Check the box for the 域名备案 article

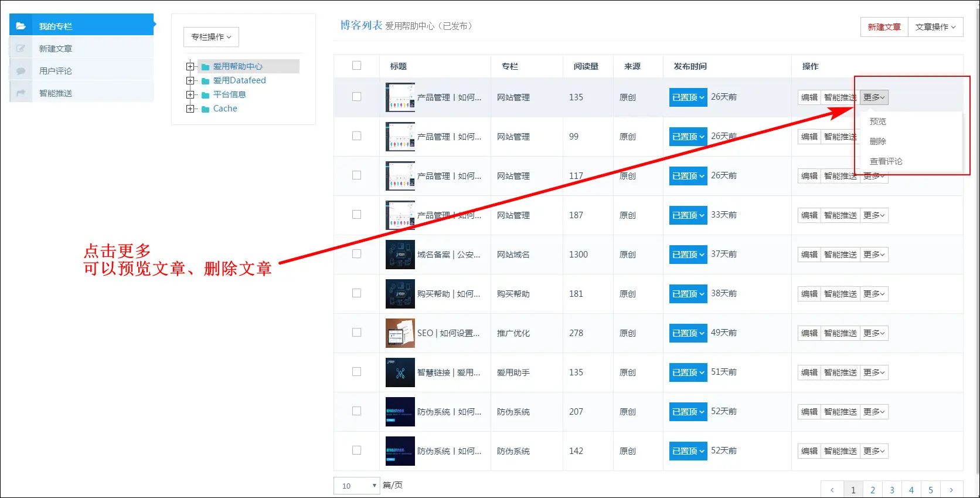(x=356, y=254)
